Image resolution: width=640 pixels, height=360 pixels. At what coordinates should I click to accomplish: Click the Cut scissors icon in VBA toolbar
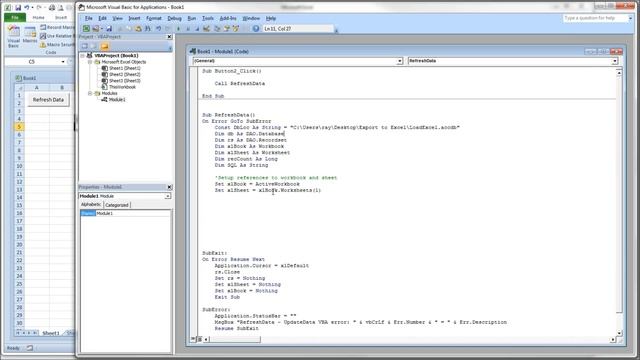click(120, 29)
